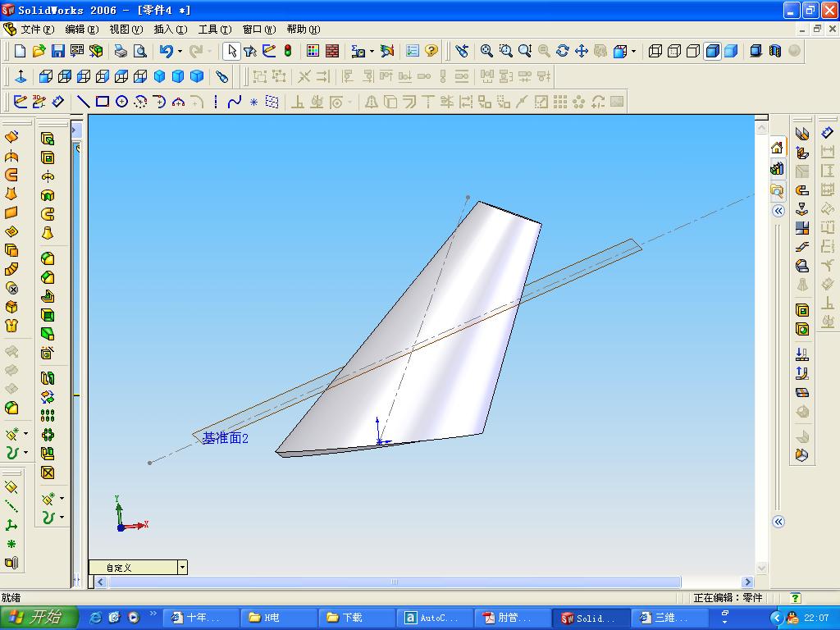Click the horizontal scrollbar thumb
Screen dimensions: 840x630
point(395,582)
